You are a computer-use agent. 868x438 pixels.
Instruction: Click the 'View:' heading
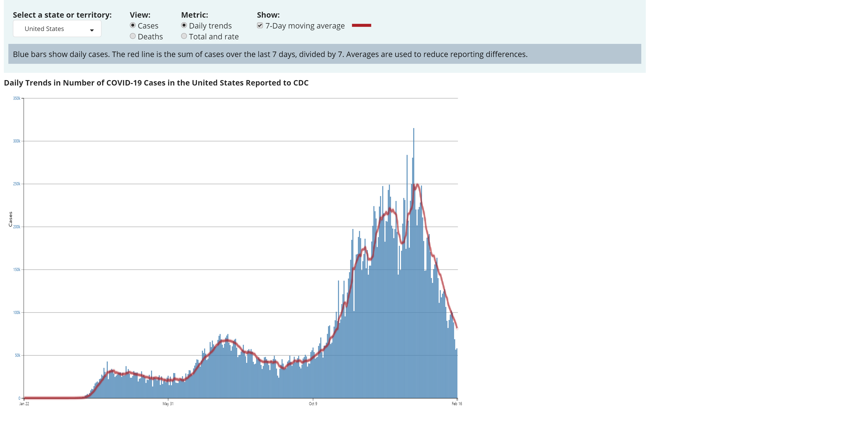pyautogui.click(x=140, y=15)
